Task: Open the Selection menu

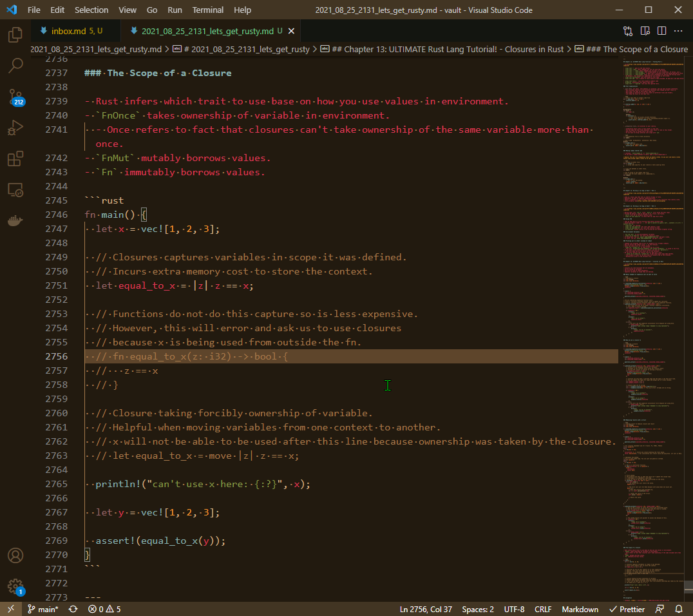Action: coord(91,10)
